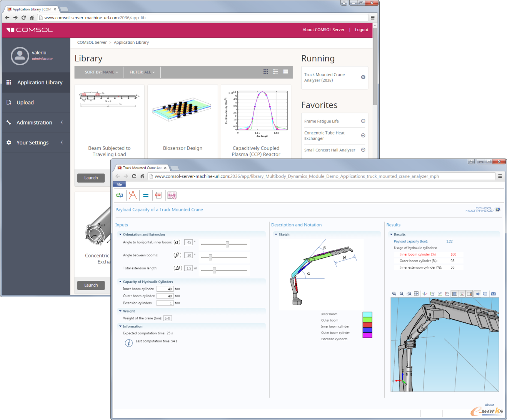Click Zoom Out in graphics toolbar

(402, 294)
